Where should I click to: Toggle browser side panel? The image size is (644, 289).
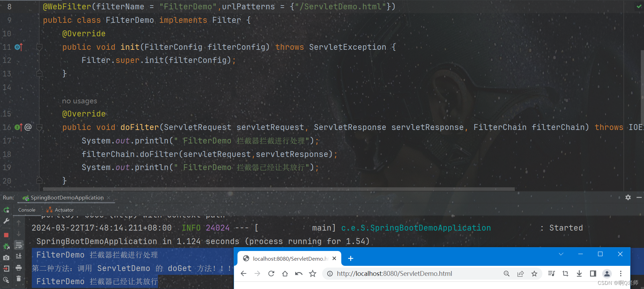[593, 274]
